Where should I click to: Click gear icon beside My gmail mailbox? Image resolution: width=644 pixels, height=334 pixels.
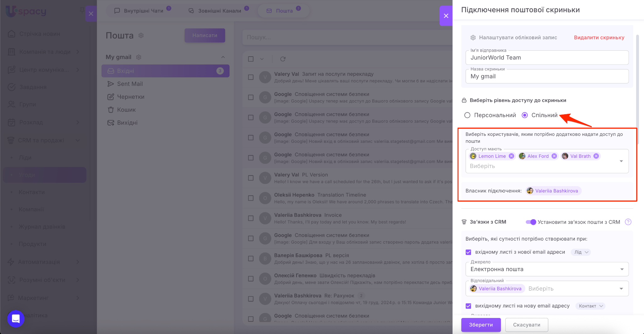coord(139,57)
